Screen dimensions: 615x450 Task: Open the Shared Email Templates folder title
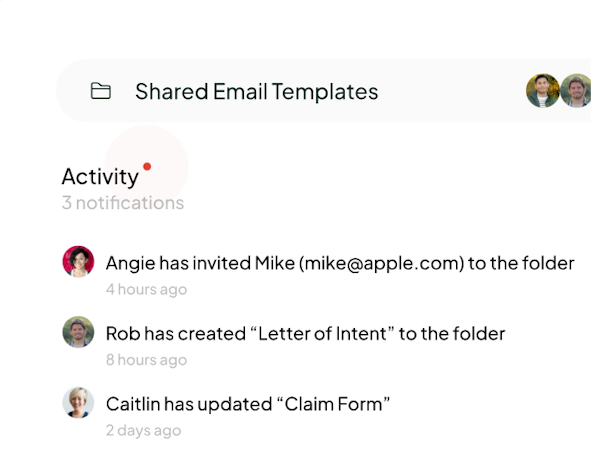(256, 92)
